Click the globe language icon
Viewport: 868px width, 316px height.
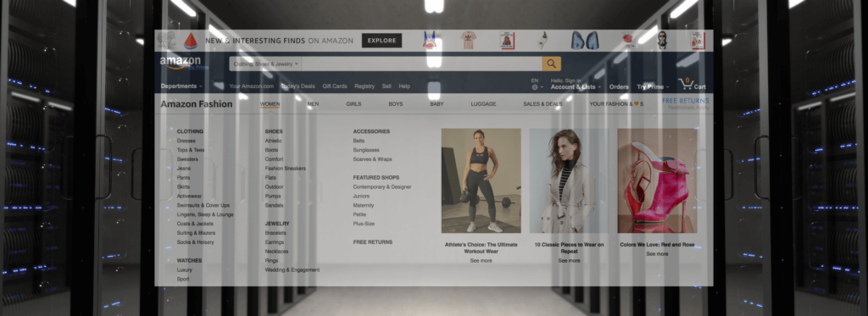tap(534, 87)
